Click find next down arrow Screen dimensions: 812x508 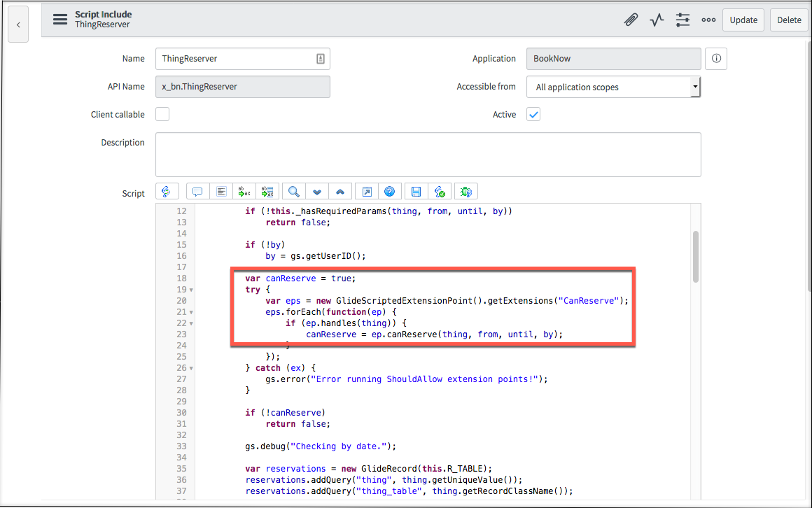click(x=317, y=192)
